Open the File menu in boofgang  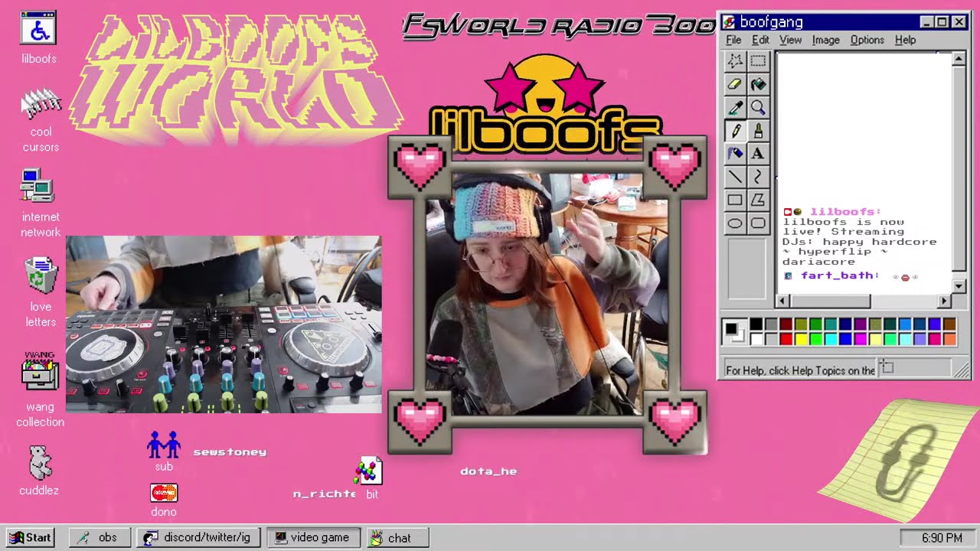[x=733, y=40]
